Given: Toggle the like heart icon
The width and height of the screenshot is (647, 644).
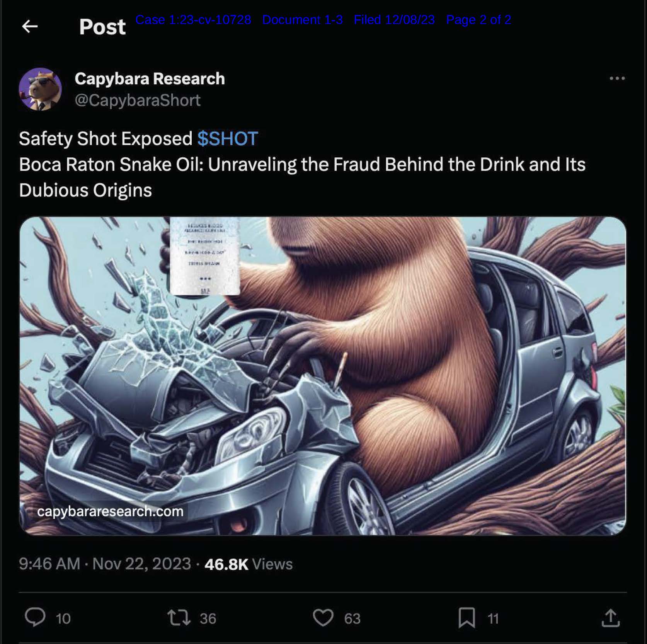Looking at the screenshot, I should (x=323, y=617).
